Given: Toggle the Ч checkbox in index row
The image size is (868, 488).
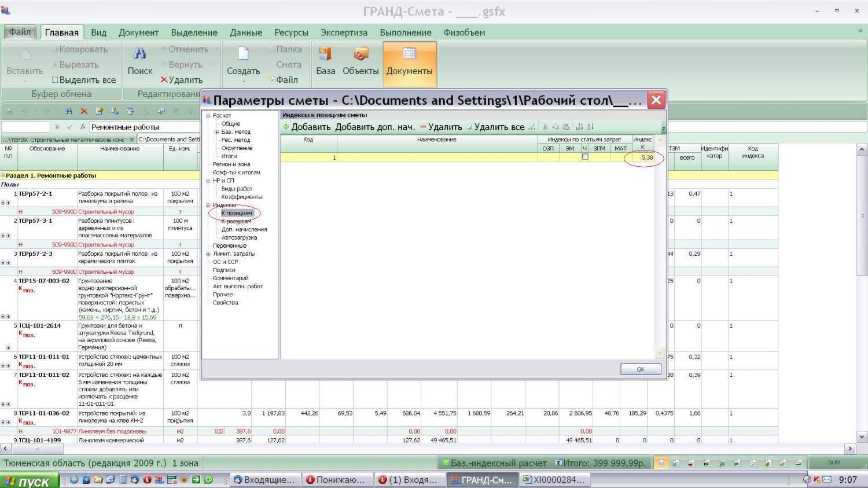Looking at the screenshot, I should click(x=585, y=157).
